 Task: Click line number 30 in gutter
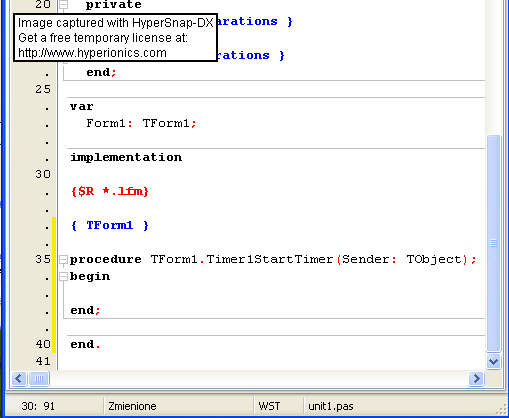43,174
